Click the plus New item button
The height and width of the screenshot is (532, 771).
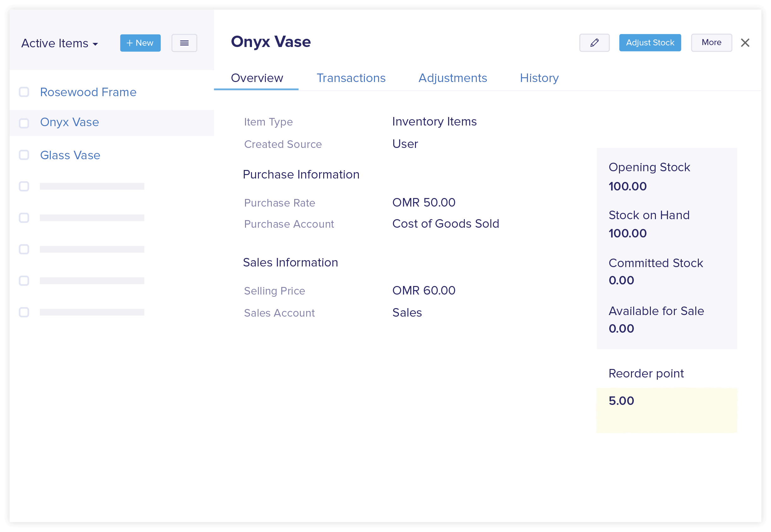pyautogui.click(x=140, y=43)
